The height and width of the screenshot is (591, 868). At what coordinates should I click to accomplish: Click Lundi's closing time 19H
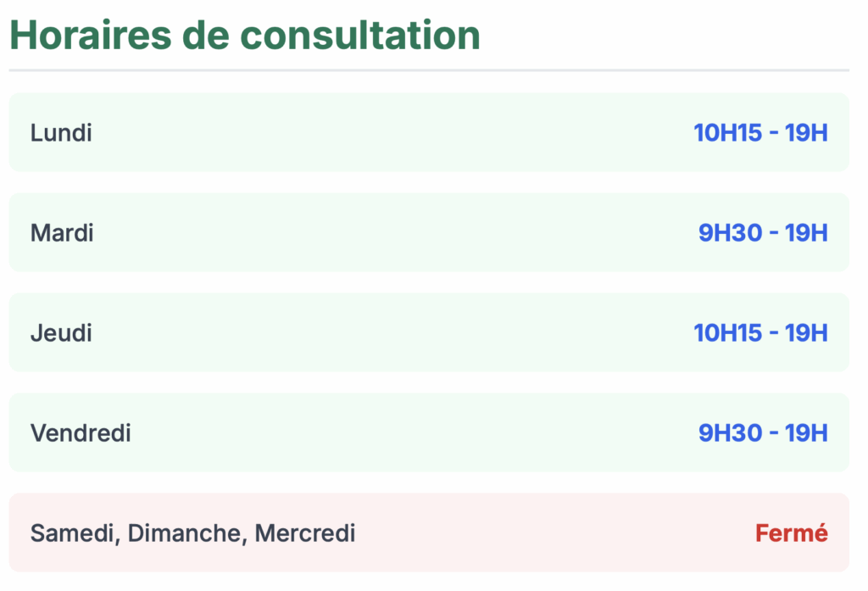(806, 133)
